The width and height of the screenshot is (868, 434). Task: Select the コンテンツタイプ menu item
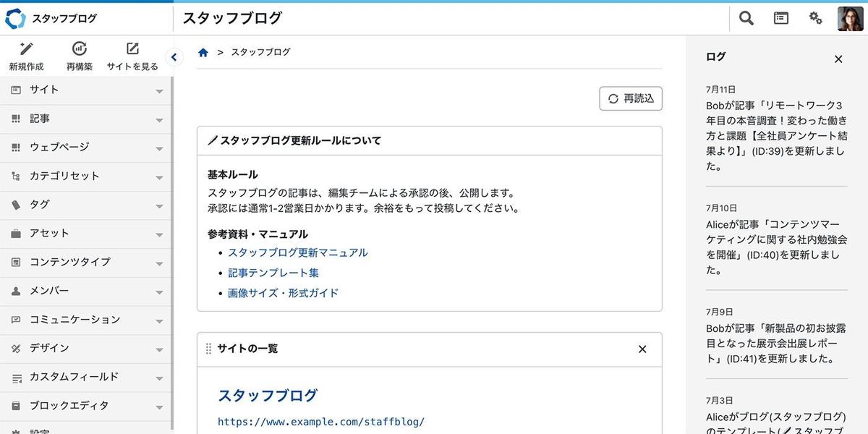tap(70, 262)
